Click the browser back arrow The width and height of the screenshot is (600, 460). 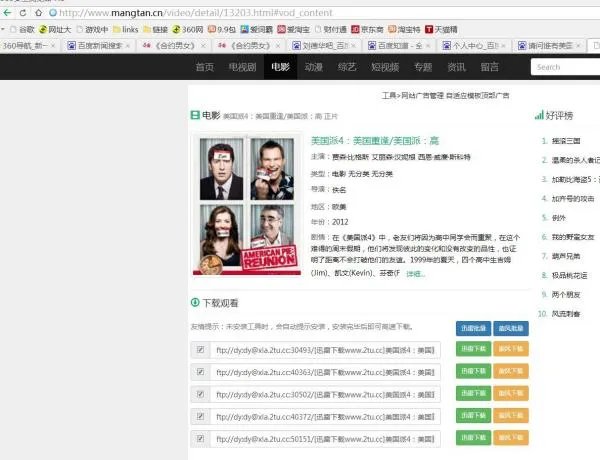pyautogui.click(x=7, y=13)
